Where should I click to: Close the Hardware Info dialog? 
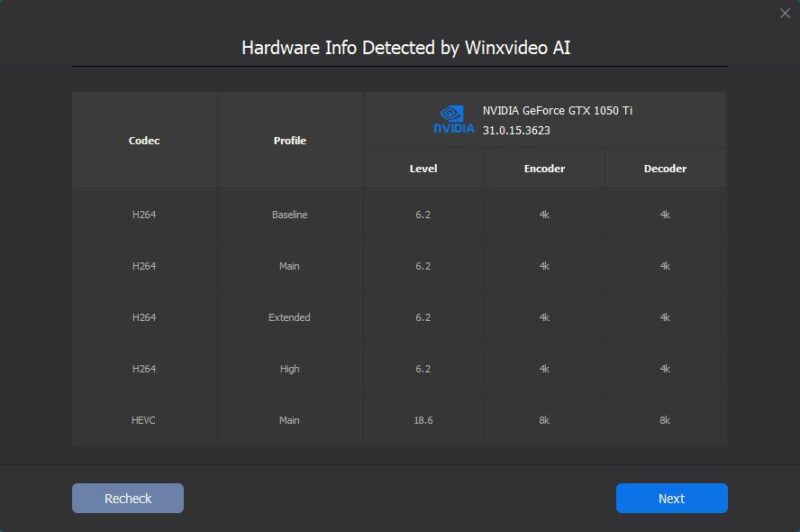tap(785, 13)
